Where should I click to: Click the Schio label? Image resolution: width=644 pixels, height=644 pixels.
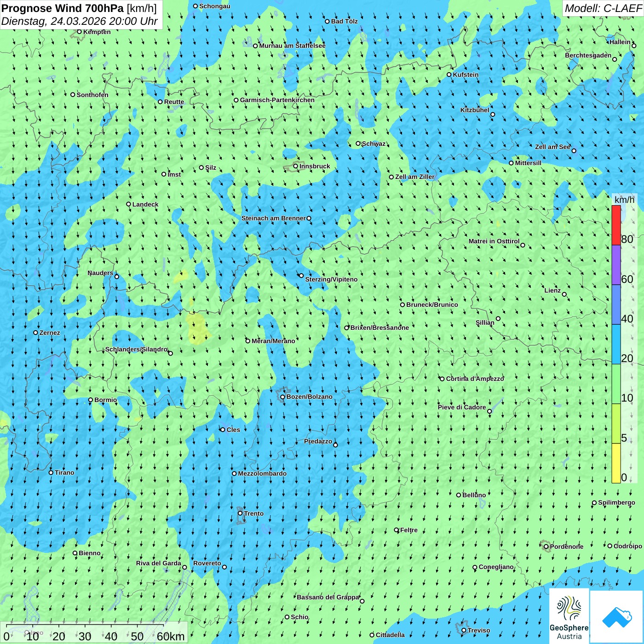click(300, 617)
